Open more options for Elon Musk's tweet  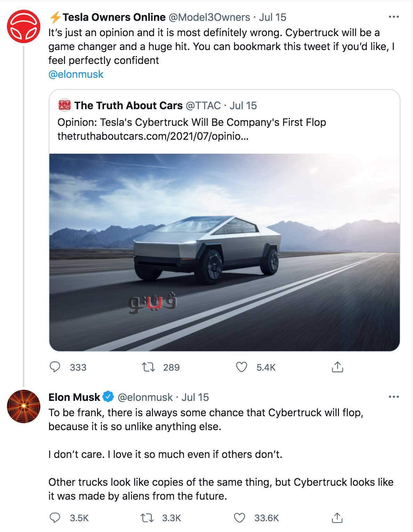tap(394, 397)
